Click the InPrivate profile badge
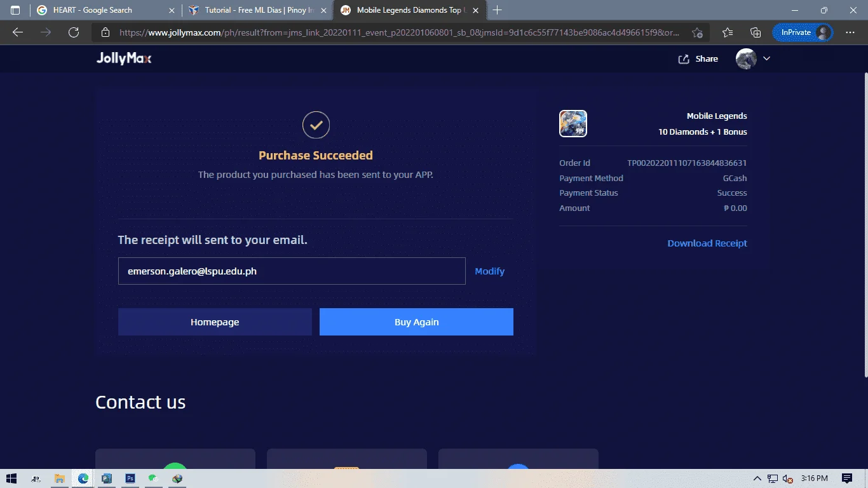This screenshot has height=488, width=868. pos(803,32)
